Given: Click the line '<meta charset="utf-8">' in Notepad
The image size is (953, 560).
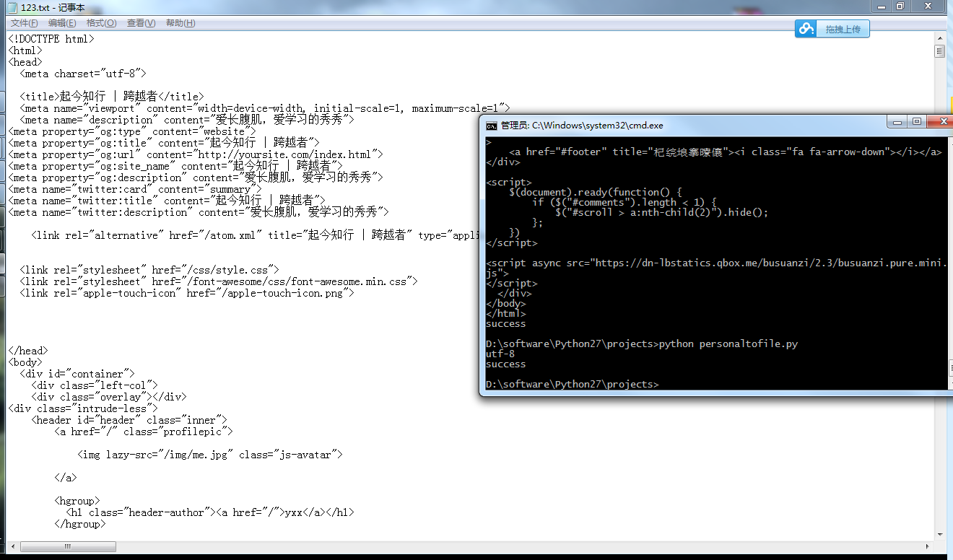Looking at the screenshot, I should click(x=83, y=74).
